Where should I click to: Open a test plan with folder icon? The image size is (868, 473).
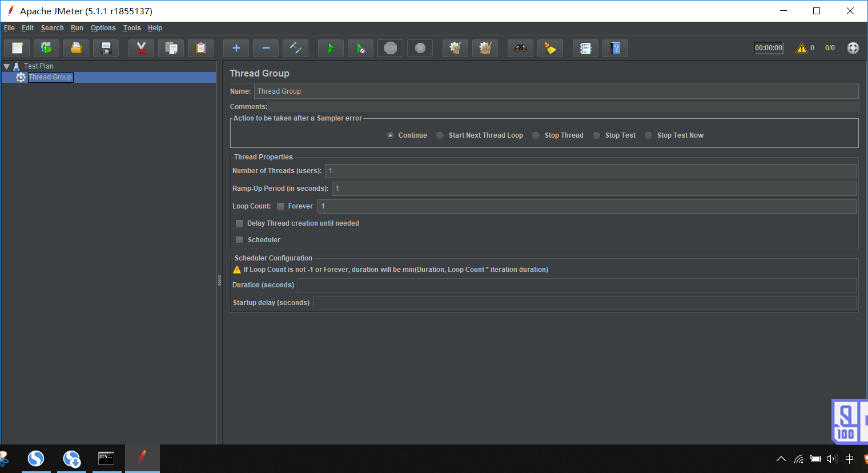click(76, 48)
